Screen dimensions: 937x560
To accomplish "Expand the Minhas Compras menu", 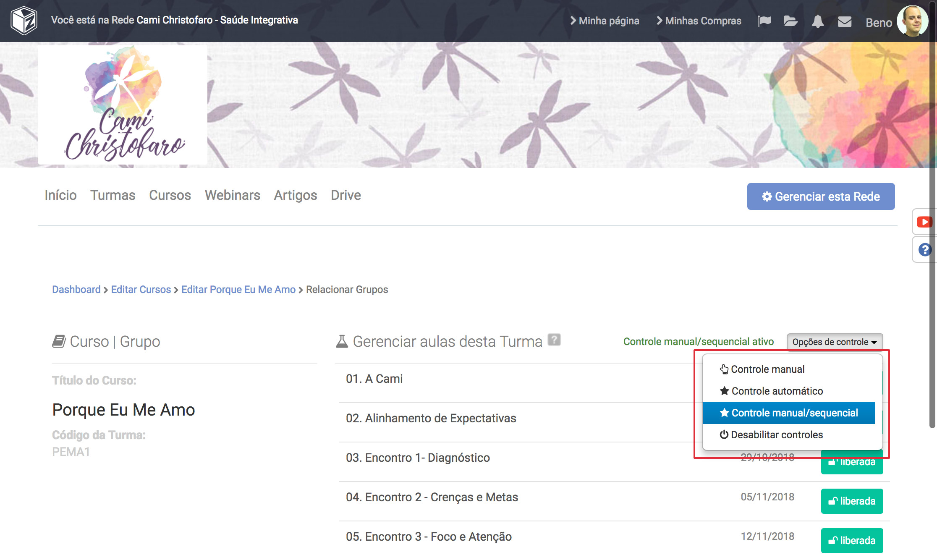I will 699,21.
